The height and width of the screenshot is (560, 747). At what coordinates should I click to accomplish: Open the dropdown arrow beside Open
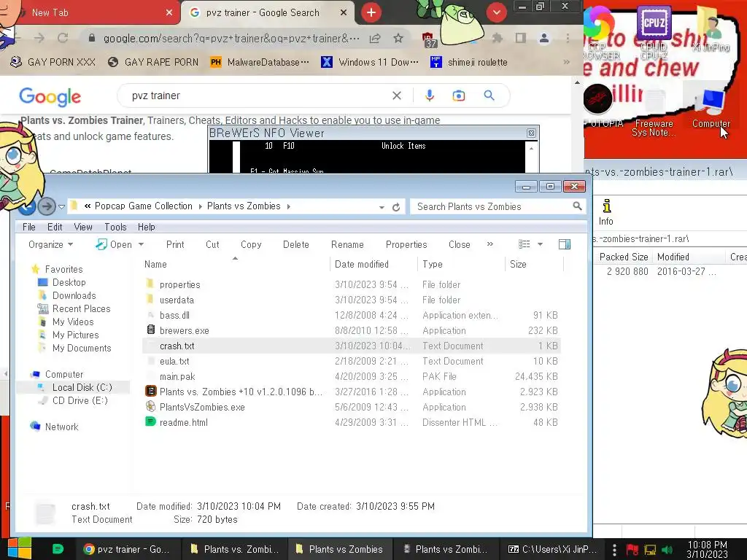[141, 244]
